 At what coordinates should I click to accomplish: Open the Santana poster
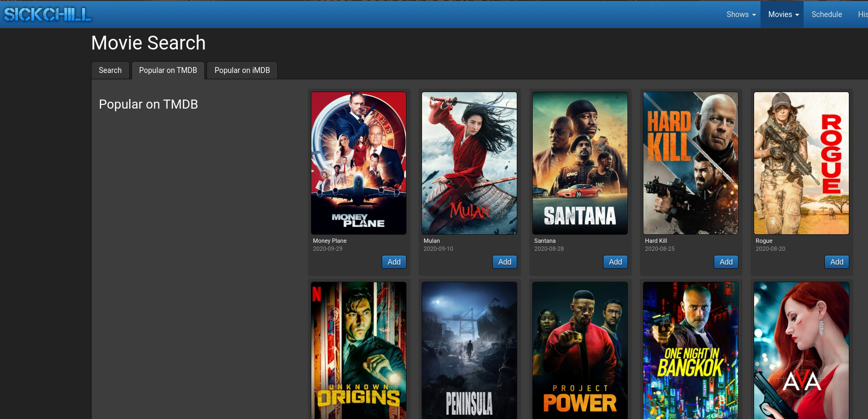coord(580,163)
